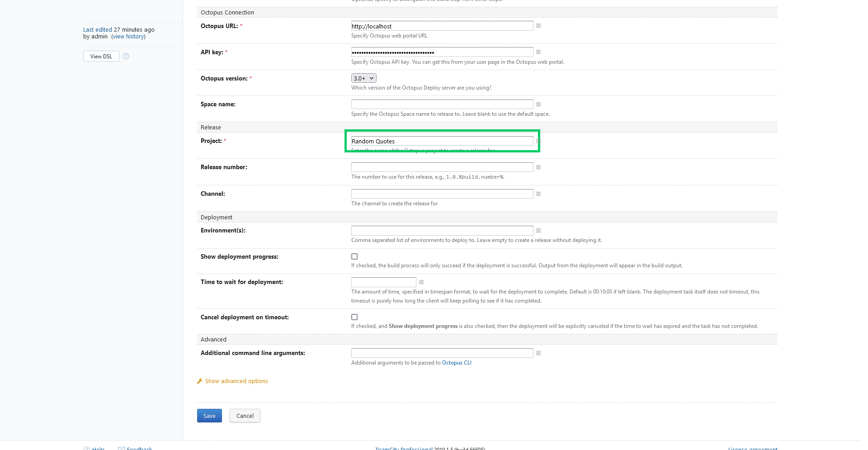
Task: Focus the Project field containing Random Quotes
Action: click(442, 141)
